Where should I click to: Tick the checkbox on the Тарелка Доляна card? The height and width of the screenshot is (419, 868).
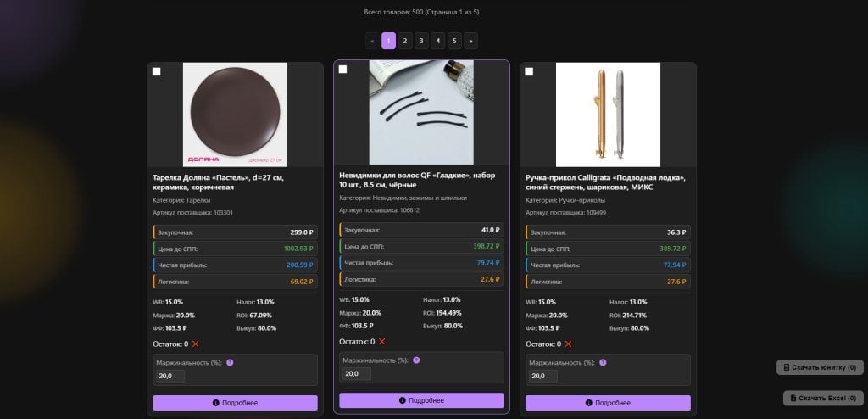click(157, 71)
